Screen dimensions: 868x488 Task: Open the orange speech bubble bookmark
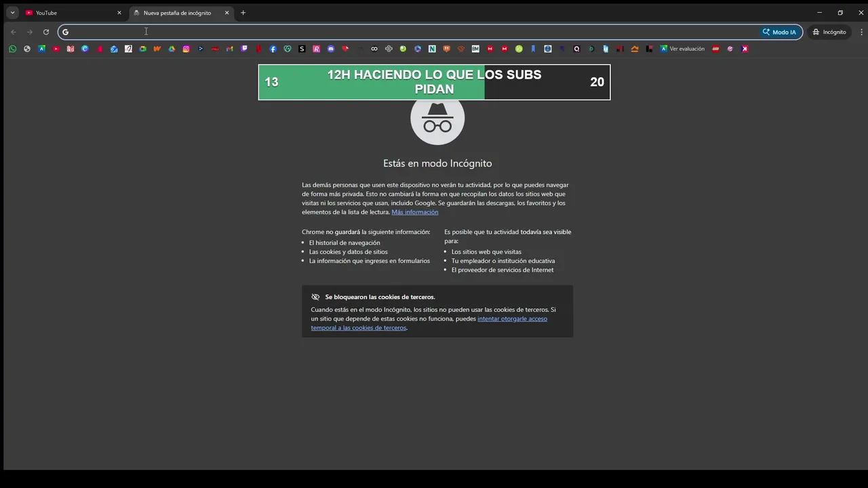(446, 49)
